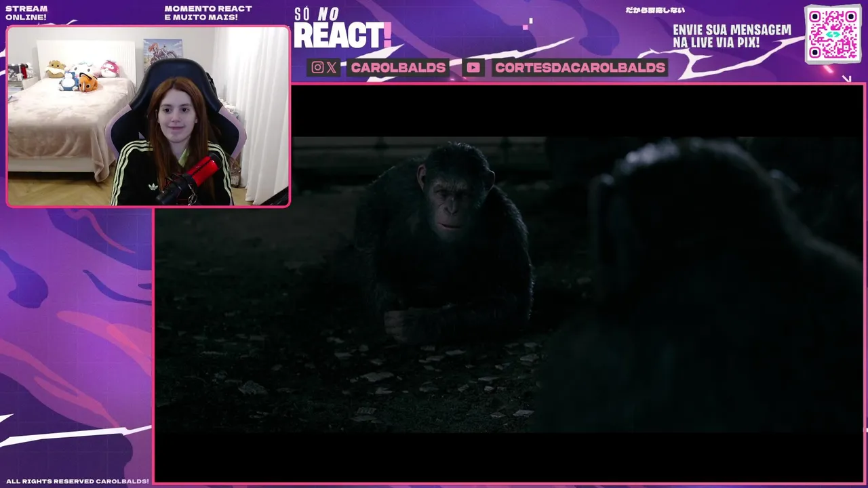Click the 'STREAM ONLINE!' text
Screen dimensions: 868x488
point(26,13)
